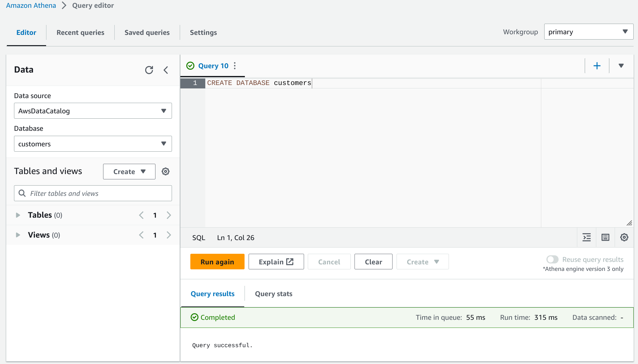
Task: Open editor preferences gear icon
Action: click(x=624, y=238)
